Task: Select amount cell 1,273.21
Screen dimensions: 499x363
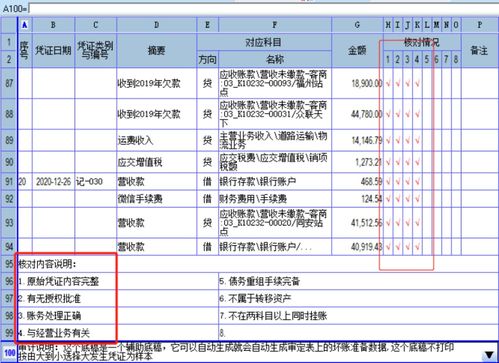Action: [357, 162]
